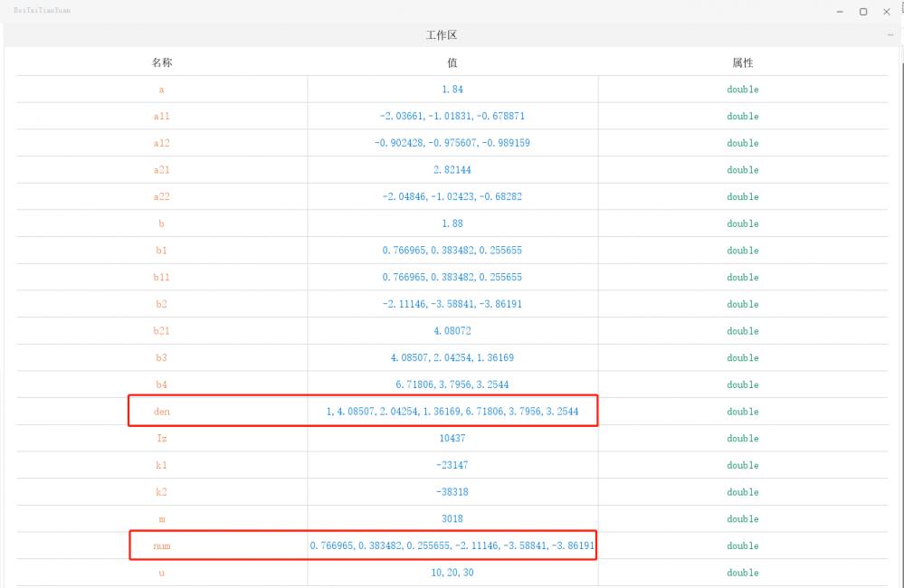
Task: Click the num variable name
Action: click(162, 546)
